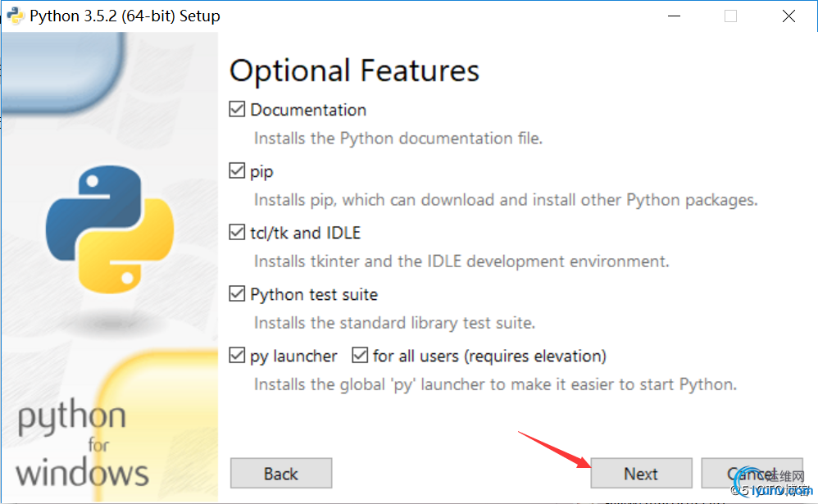
Task: Toggle the tcl/tk and IDLE checkbox
Action: 238,233
